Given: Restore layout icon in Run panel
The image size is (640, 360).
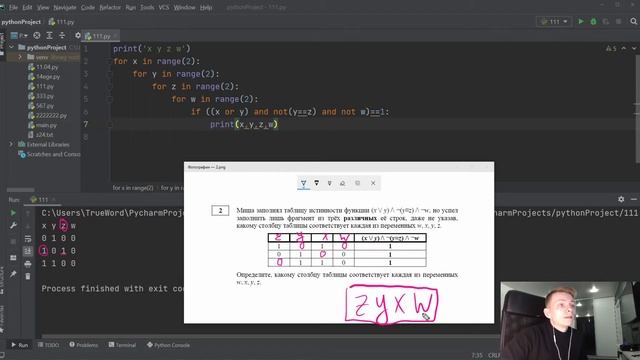Looking at the screenshot, I should [13, 258].
